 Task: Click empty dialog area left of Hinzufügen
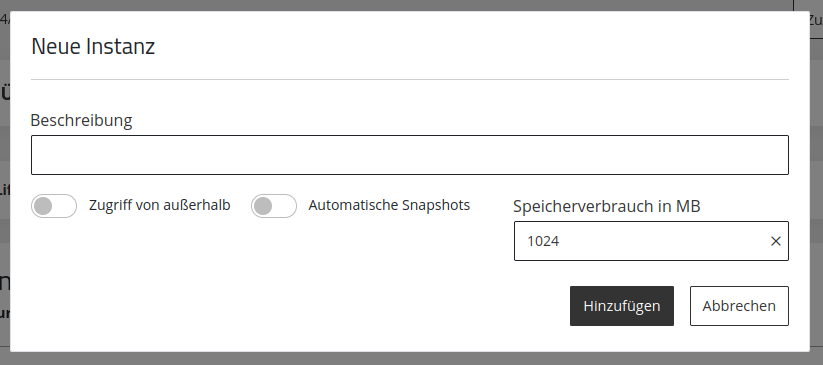click(294, 306)
